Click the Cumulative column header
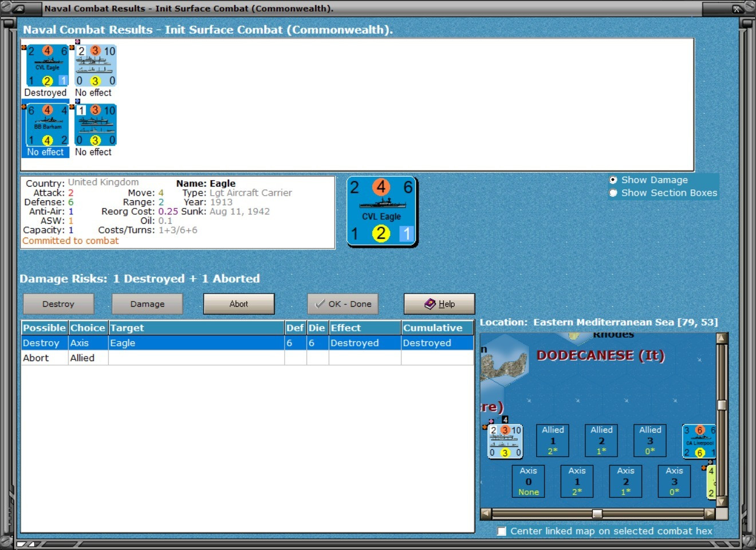The width and height of the screenshot is (756, 550). point(438,328)
